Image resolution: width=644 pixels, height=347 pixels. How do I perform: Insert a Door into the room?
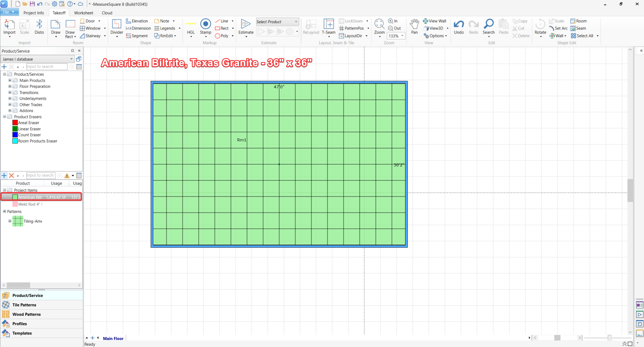tap(88, 21)
